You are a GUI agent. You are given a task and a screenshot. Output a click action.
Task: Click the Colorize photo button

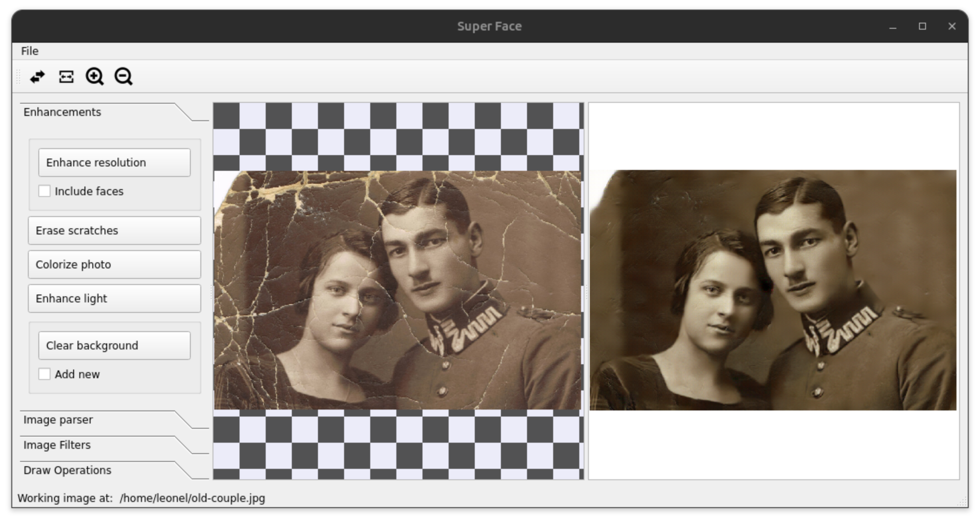[x=114, y=264]
